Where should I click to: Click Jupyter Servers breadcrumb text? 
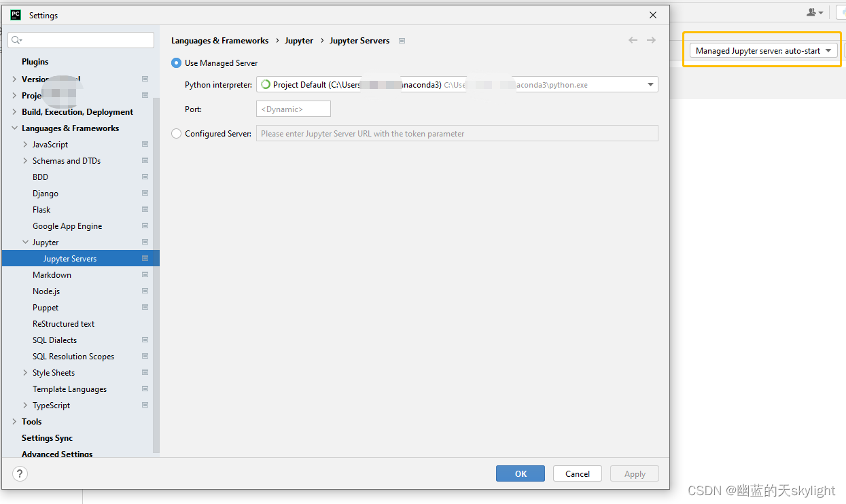(x=359, y=41)
